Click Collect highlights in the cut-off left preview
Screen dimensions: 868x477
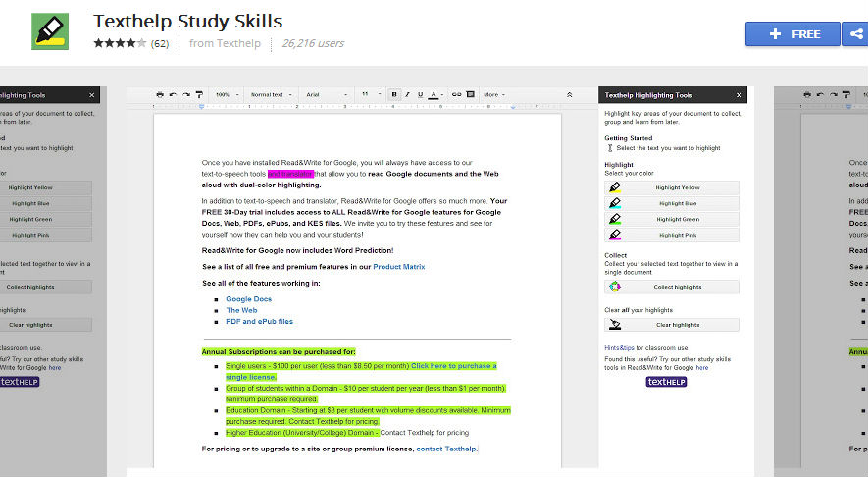(x=45, y=287)
